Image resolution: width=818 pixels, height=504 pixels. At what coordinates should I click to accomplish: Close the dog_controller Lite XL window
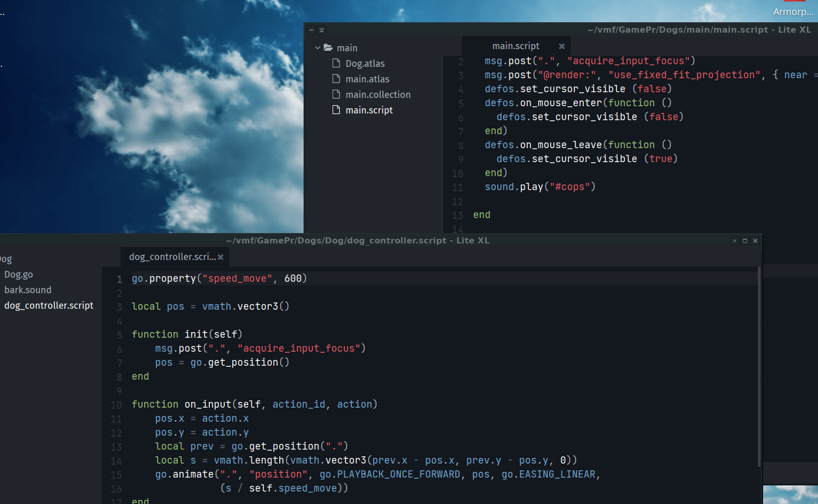(755, 241)
